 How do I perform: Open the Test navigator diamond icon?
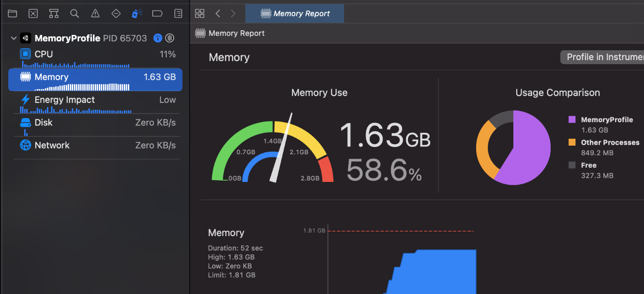click(x=116, y=13)
